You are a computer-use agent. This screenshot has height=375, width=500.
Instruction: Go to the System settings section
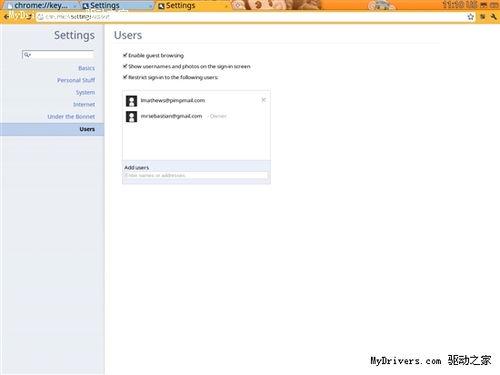tap(85, 92)
